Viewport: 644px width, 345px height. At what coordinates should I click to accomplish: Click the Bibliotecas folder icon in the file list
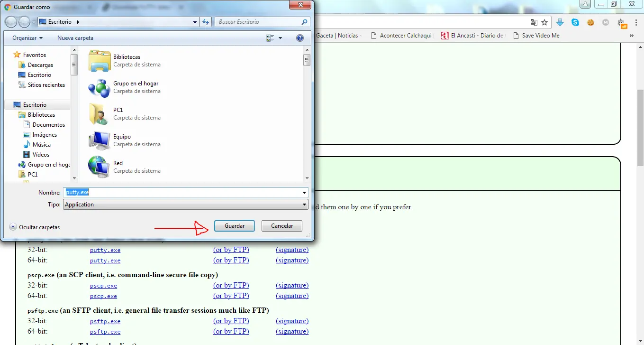[99, 60]
